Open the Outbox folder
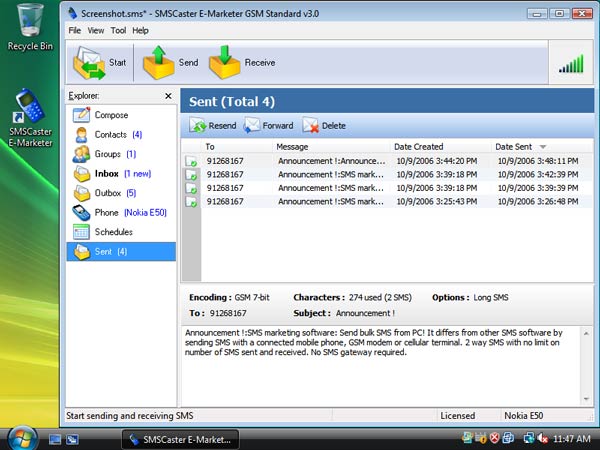Viewport: 600px width, 450px height. 107,193
